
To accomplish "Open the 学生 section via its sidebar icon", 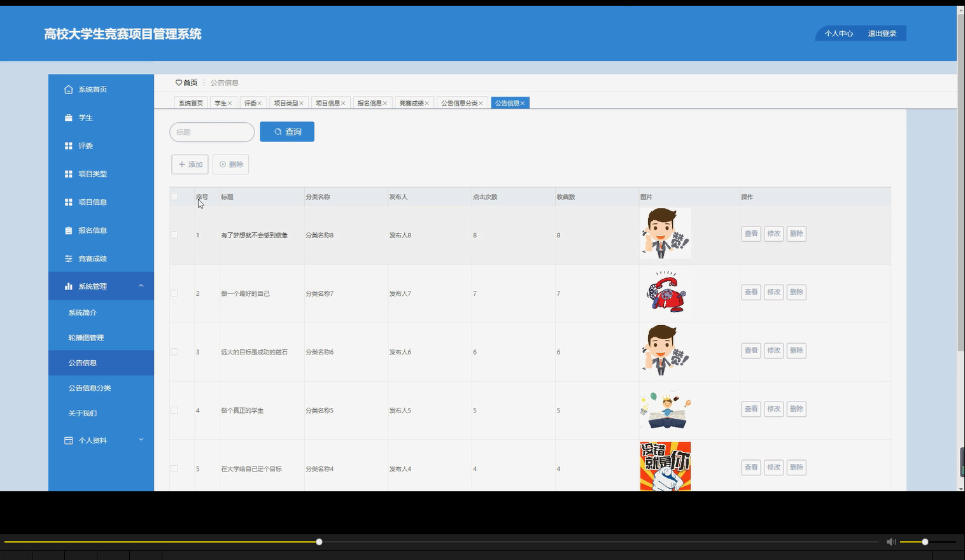I will [x=69, y=117].
